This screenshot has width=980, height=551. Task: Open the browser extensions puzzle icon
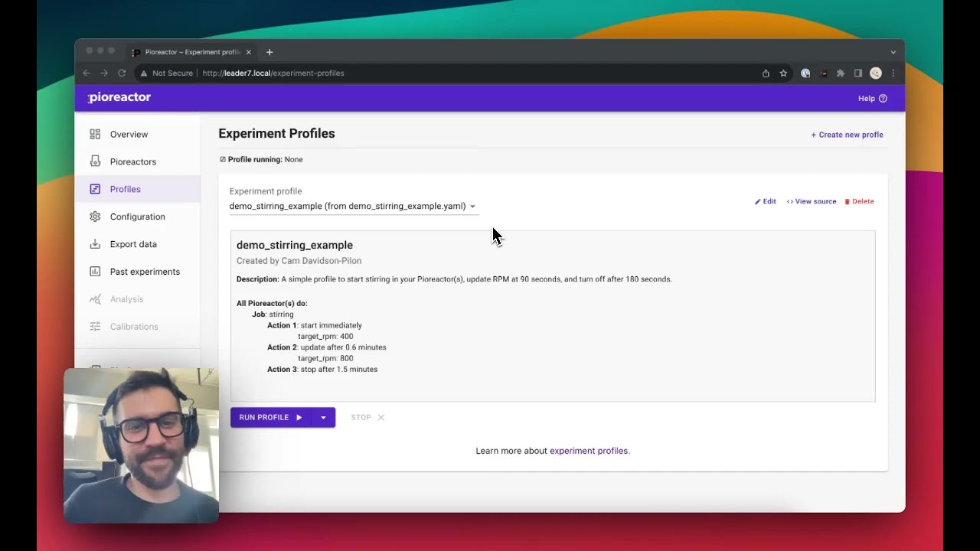[841, 73]
